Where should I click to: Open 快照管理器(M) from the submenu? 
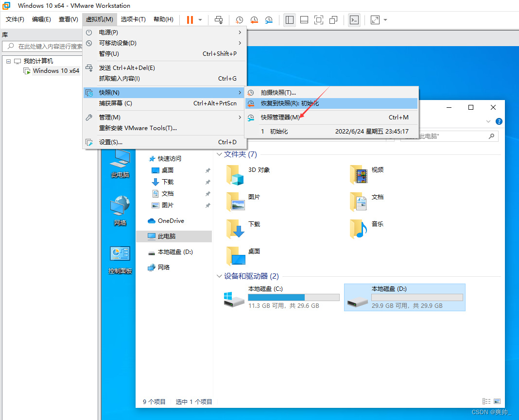click(331, 118)
